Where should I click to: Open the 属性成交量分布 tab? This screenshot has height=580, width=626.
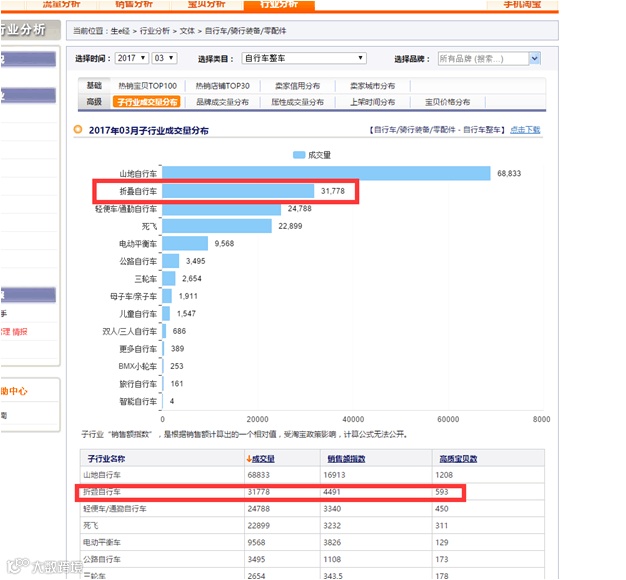(x=297, y=102)
